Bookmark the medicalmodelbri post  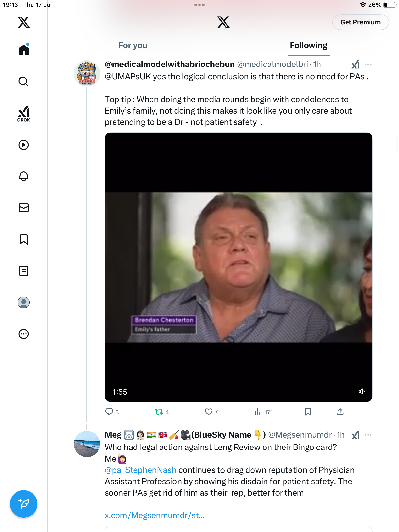click(x=308, y=412)
